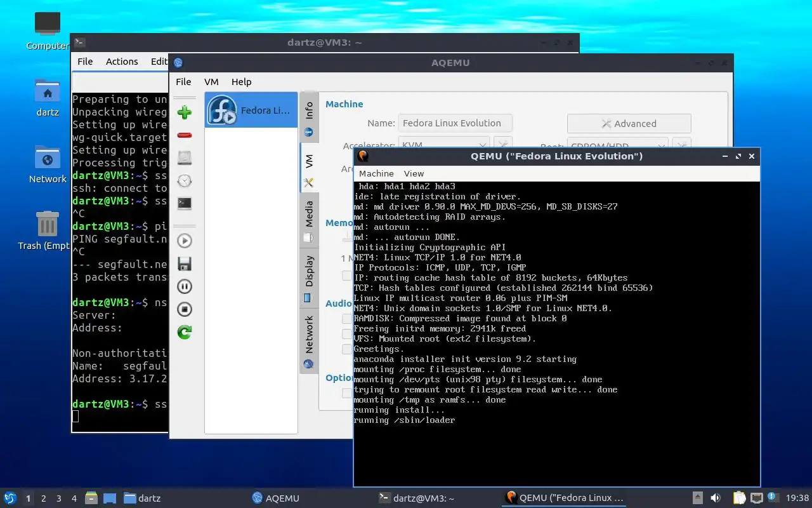Start the VM with the play icon
The image size is (812, 508).
tap(185, 241)
